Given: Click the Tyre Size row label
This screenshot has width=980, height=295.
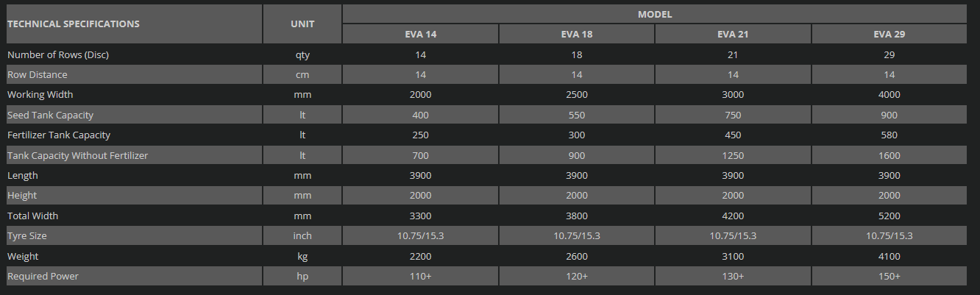Looking at the screenshot, I should click(28, 236).
